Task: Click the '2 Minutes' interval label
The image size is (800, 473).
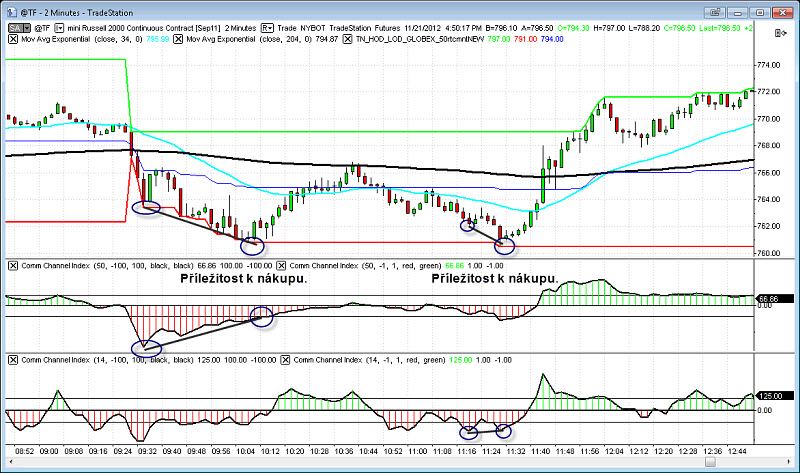Action: pos(240,28)
